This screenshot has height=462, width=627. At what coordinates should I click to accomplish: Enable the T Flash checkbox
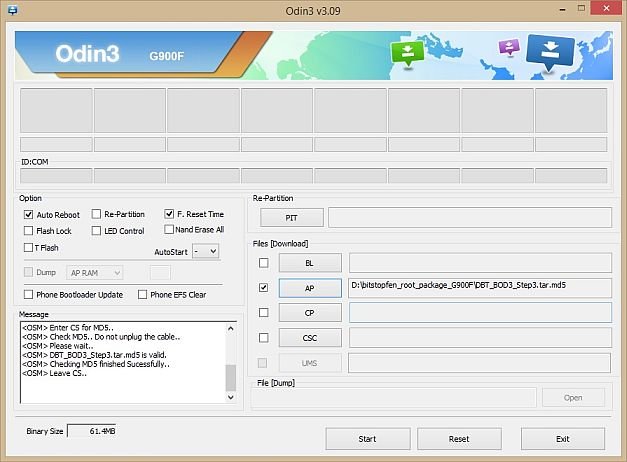pyautogui.click(x=28, y=248)
